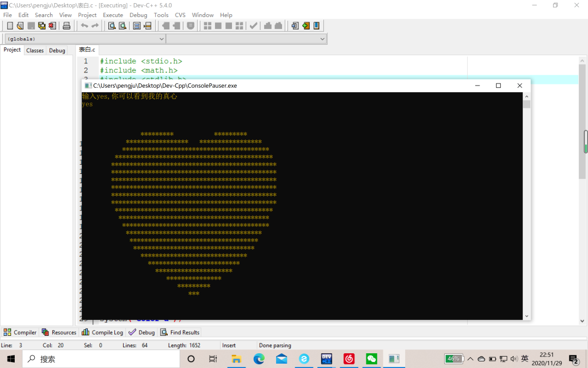Click the "yes" input line in console

(87, 104)
